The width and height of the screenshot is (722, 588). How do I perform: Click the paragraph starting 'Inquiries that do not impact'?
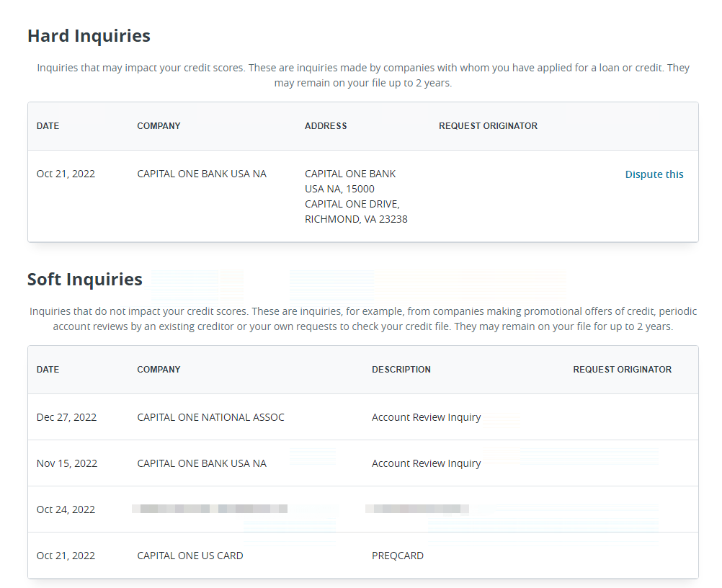click(x=363, y=319)
